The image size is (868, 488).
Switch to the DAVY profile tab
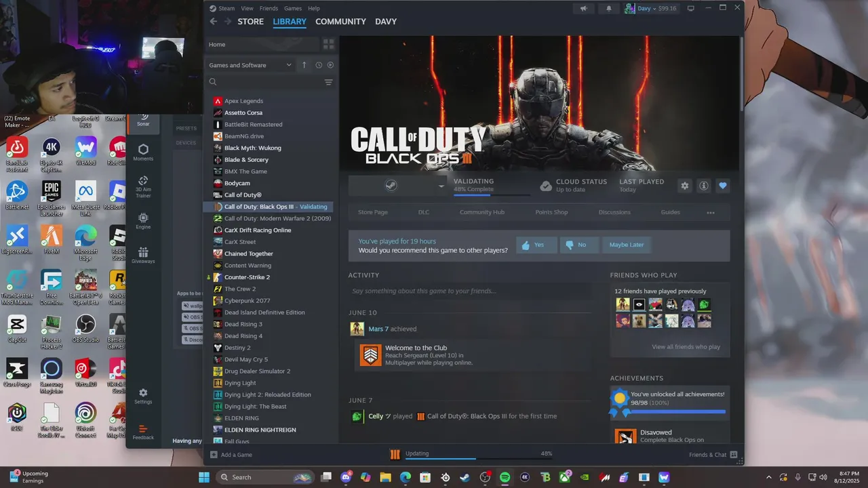pyautogui.click(x=386, y=22)
